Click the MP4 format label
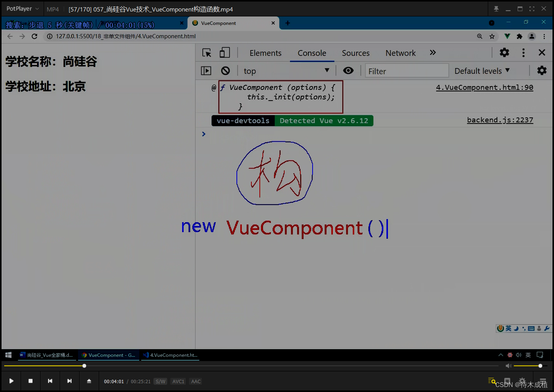The height and width of the screenshot is (392, 554). (x=53, y=9)
